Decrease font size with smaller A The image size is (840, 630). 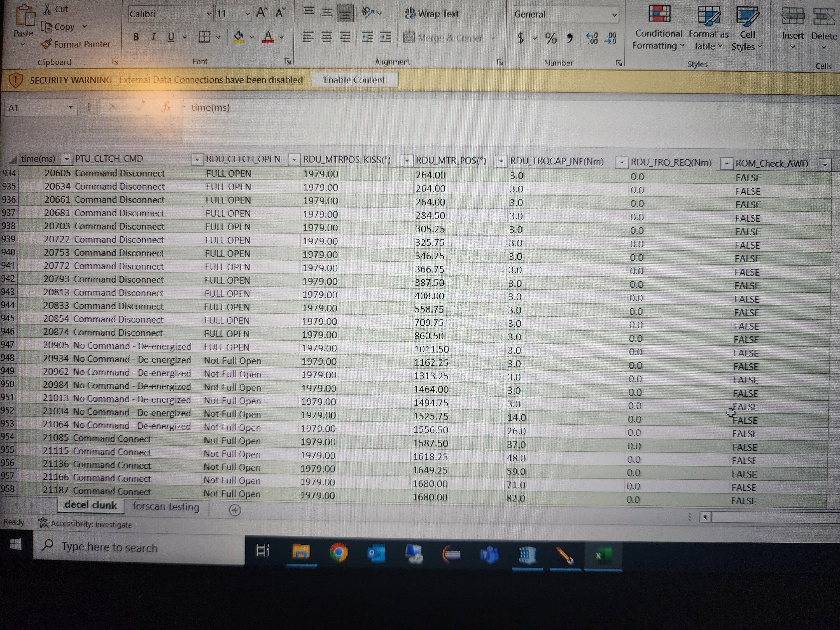280,13
